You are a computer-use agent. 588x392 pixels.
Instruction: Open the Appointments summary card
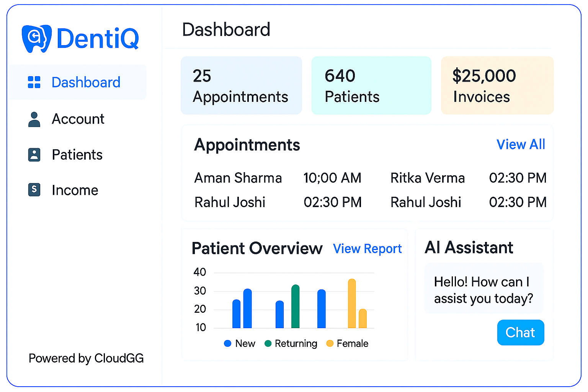[x=241, y=85]
